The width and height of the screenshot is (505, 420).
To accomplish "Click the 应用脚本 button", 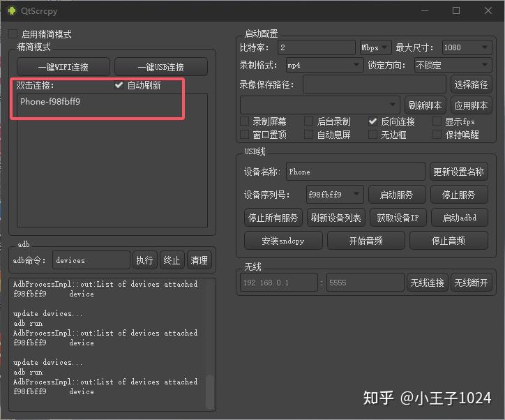I will [471, 105].
